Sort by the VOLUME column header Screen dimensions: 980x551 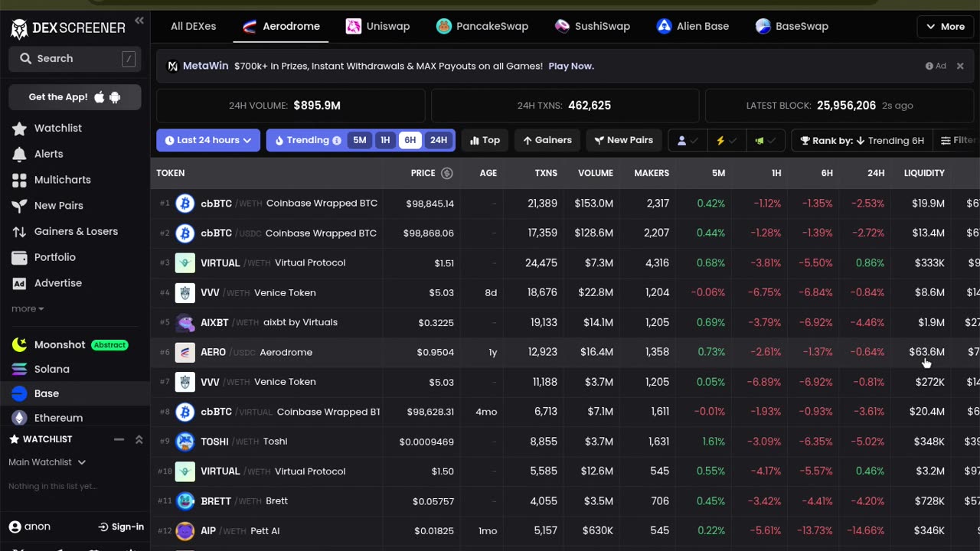click(x=595, y=173)
